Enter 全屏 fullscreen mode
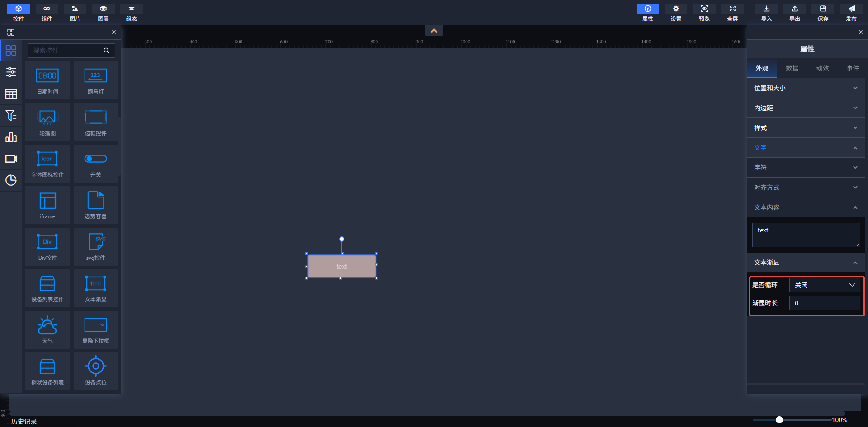 click(732, 13)
